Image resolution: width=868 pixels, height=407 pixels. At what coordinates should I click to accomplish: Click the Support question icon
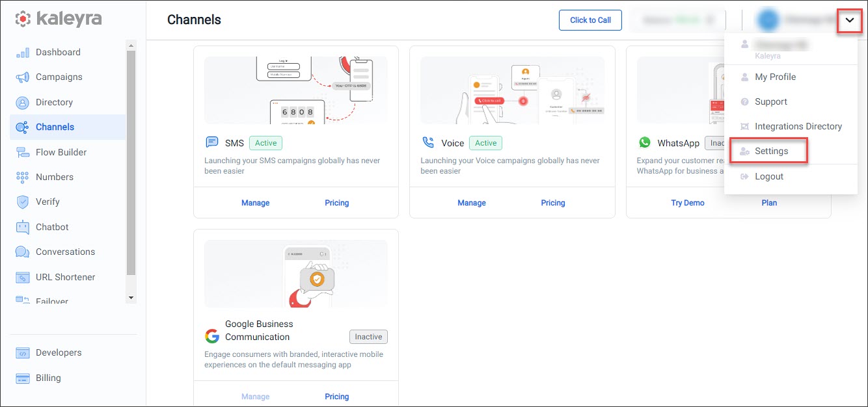click(x=744, y=102)
